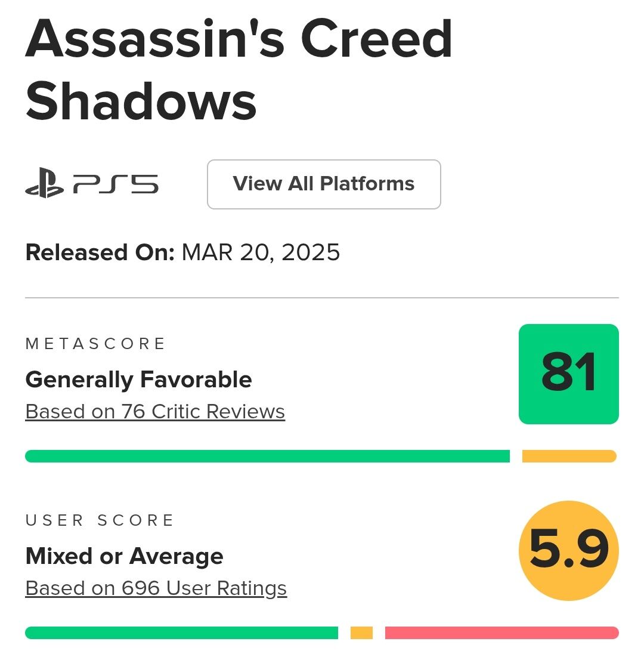Select green positive segment of Metascore bar
644x660 pixels.
[x=267, y=457]
